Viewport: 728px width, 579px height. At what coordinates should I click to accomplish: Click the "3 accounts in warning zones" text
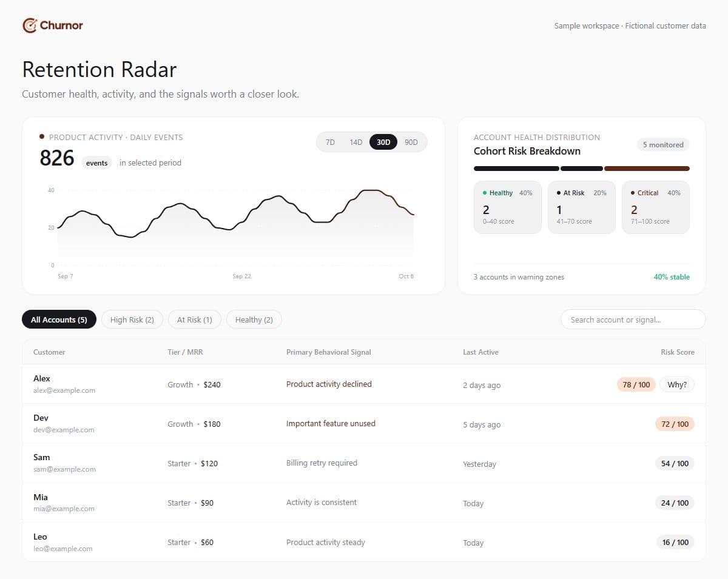[x=519, y=277]
